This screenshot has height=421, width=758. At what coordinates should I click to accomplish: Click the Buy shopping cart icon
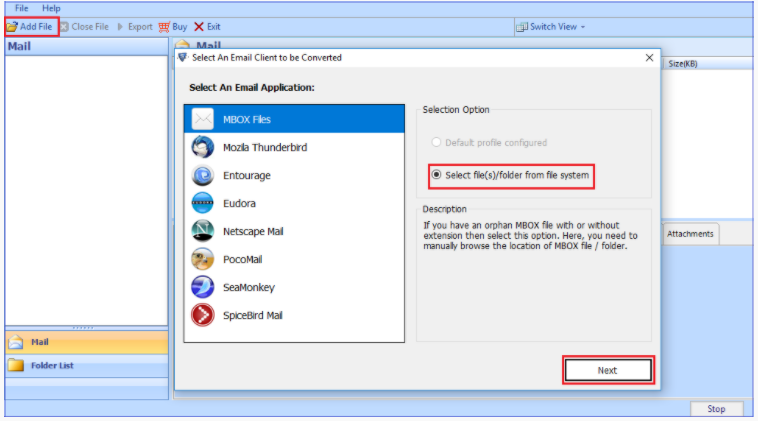pos(164,27)
